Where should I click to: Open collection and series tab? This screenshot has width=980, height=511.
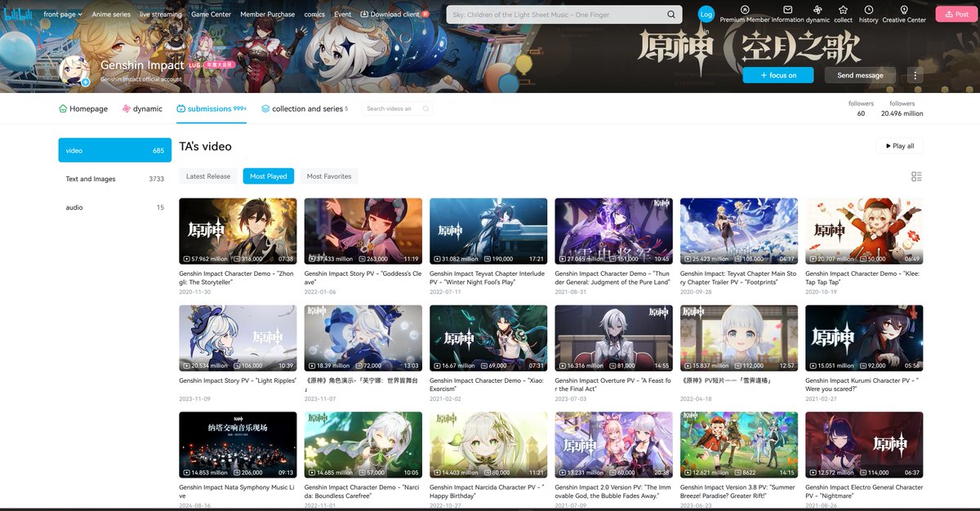(x=305, y=109)
